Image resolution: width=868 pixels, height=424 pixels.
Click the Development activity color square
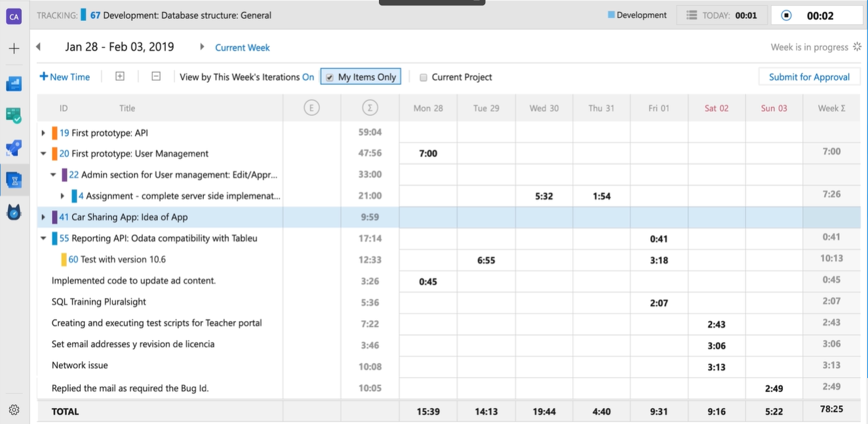tap(611, 15)
